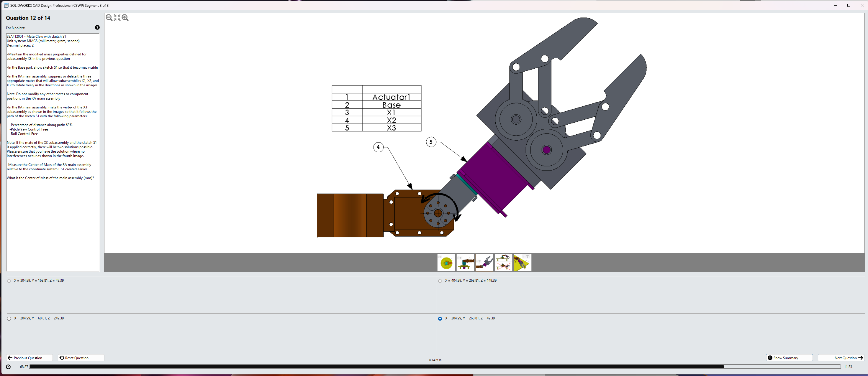This screenshot has height=376, width=868.
Task: Click the zoom out magnifier icon
Action: (x=109, y=17)
